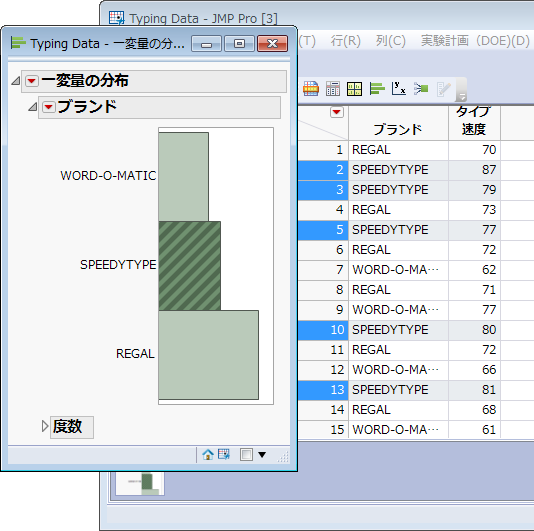Click the green grid icon in toolbar

point(354,89)
